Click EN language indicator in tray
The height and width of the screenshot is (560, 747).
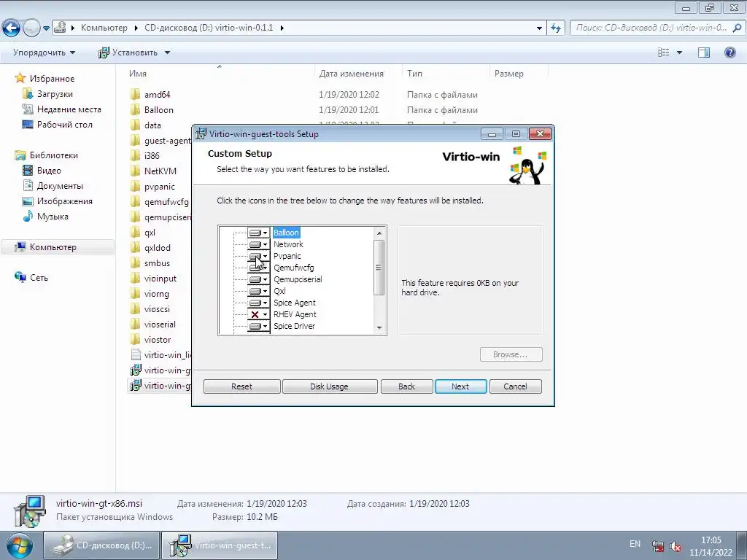[x=635, y=544]
